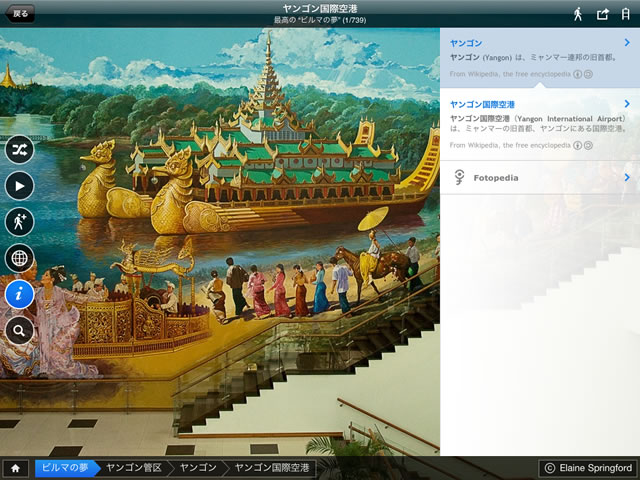Tap the 戻る back button
640x480 pixels.
point(20,13)
